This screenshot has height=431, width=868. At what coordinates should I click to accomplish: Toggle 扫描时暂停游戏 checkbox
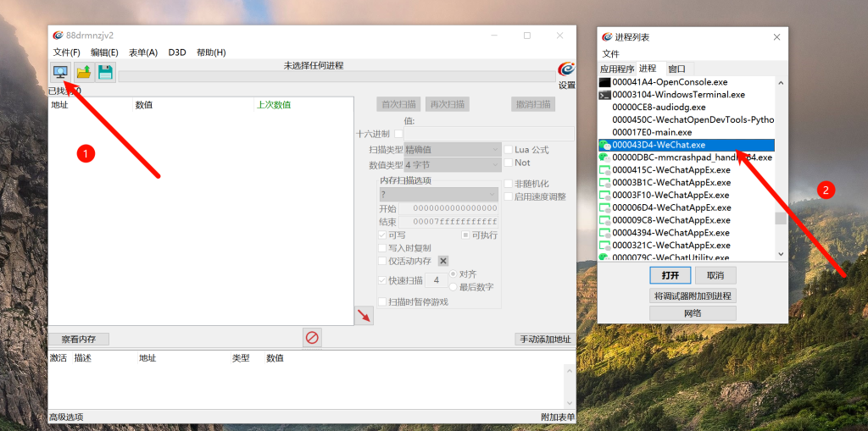(x=382, y=301)
